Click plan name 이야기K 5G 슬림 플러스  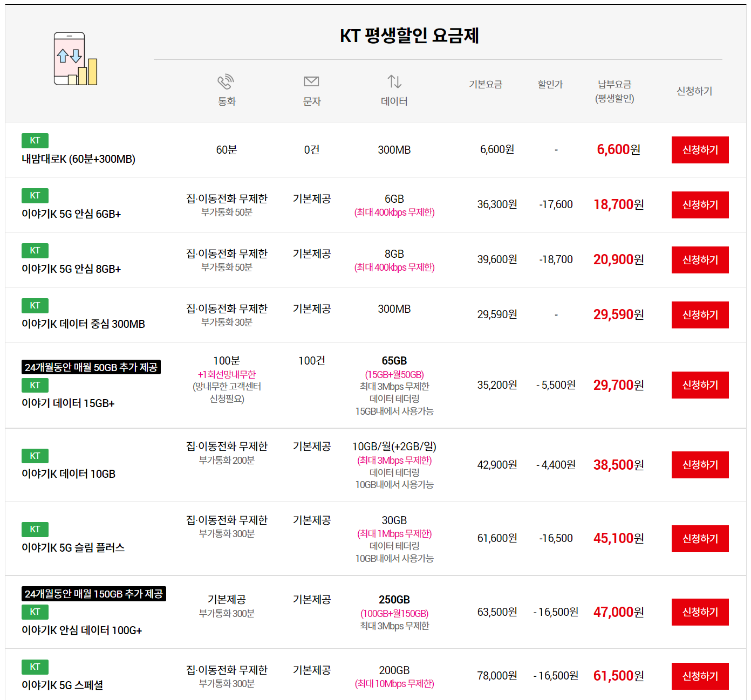pyautogui.click(x=73, y=548)
